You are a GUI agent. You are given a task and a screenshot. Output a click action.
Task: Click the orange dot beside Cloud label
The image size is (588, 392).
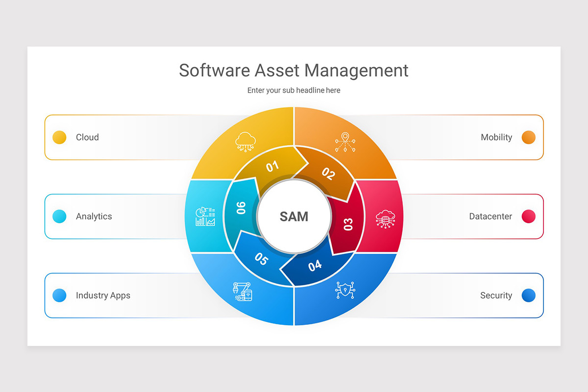coord(59,137)
